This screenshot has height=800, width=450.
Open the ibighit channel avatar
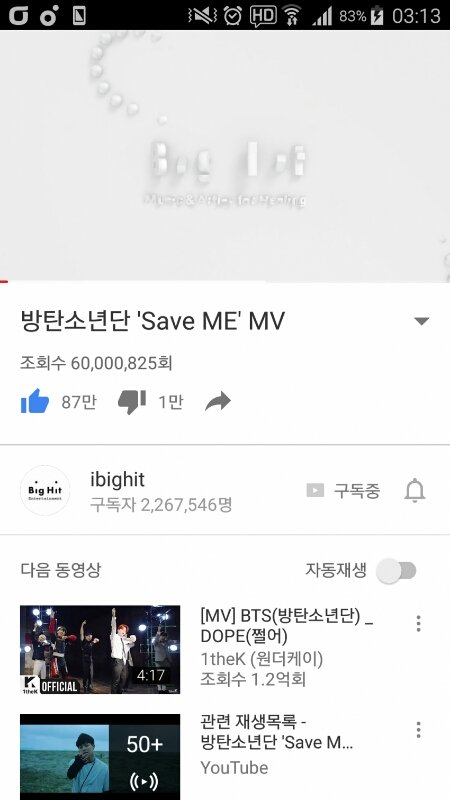[x=45, y=490]
